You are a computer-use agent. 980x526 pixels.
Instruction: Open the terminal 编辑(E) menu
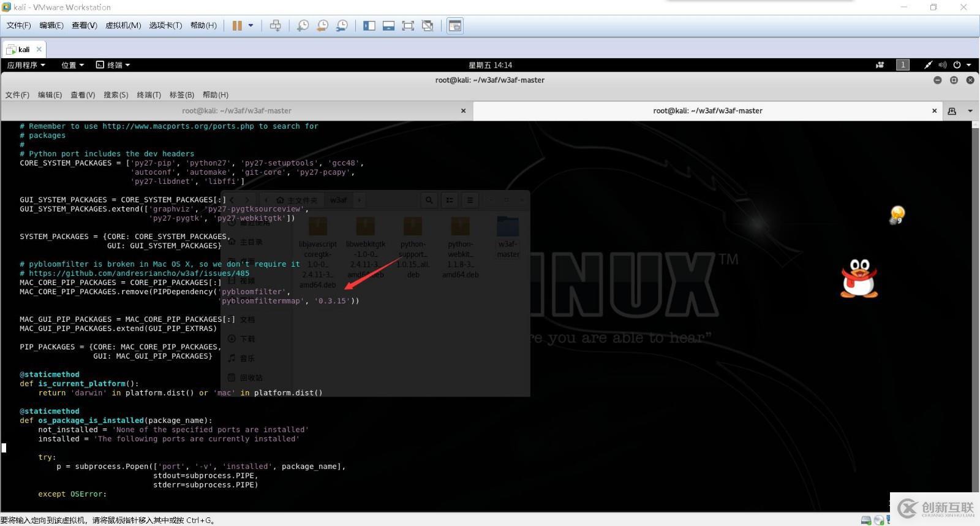(50, 95)
